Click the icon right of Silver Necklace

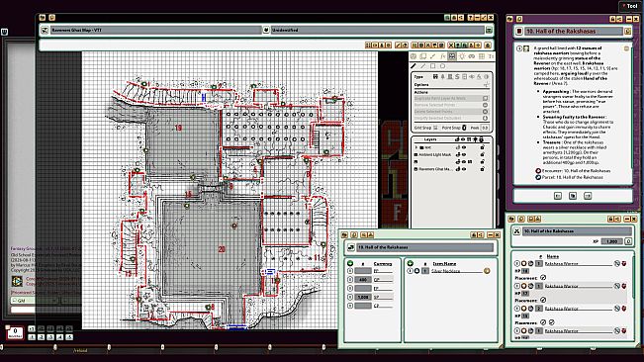[487, 271]
